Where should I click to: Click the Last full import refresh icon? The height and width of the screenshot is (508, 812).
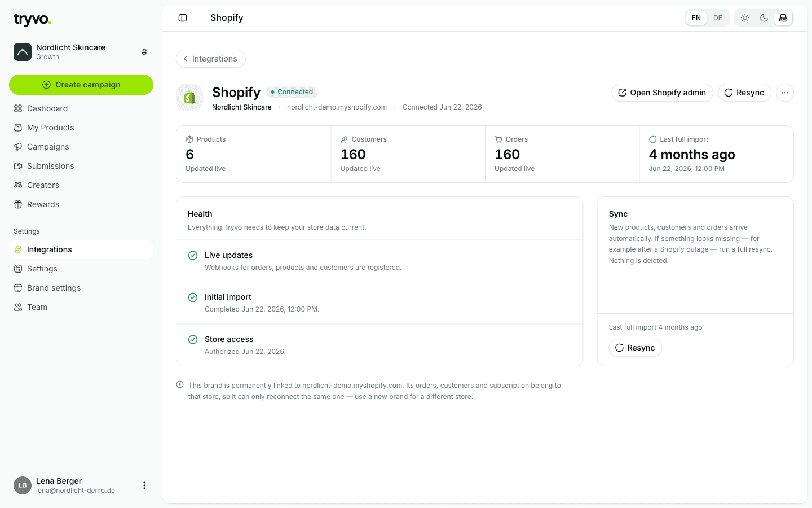pyautogui.click(x=652, y=139)
